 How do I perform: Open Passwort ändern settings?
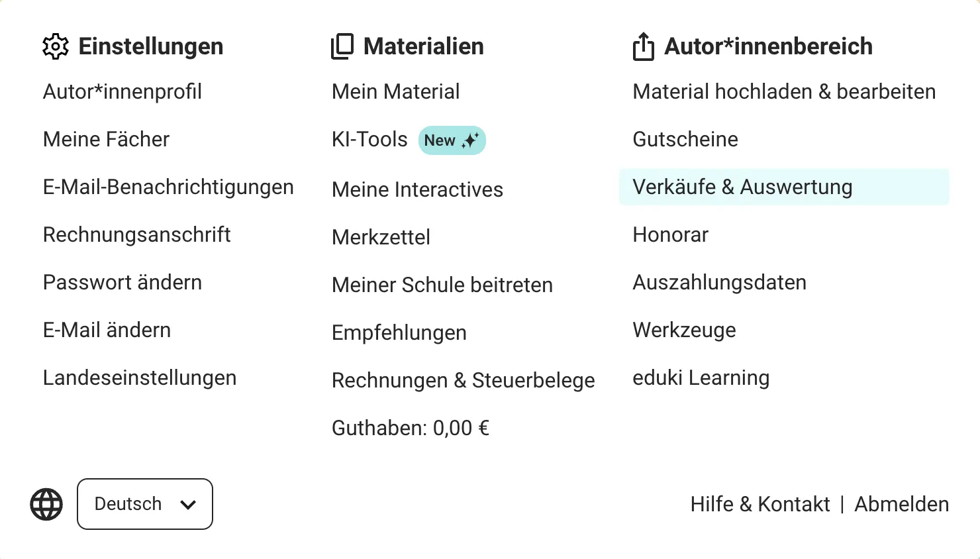point(122,282)
